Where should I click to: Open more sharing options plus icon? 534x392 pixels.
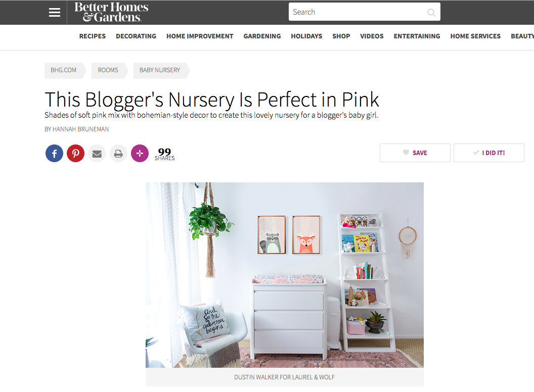(x=140, y=154)
